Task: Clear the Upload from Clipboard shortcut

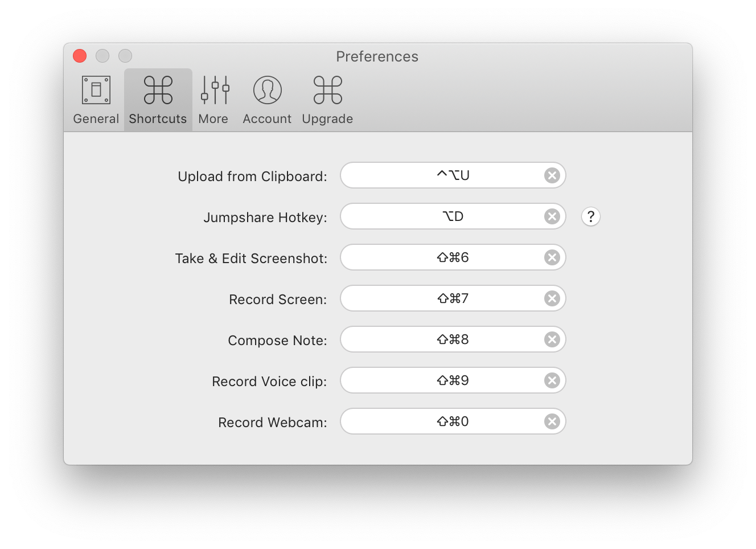Action: (x=551, y=175)
